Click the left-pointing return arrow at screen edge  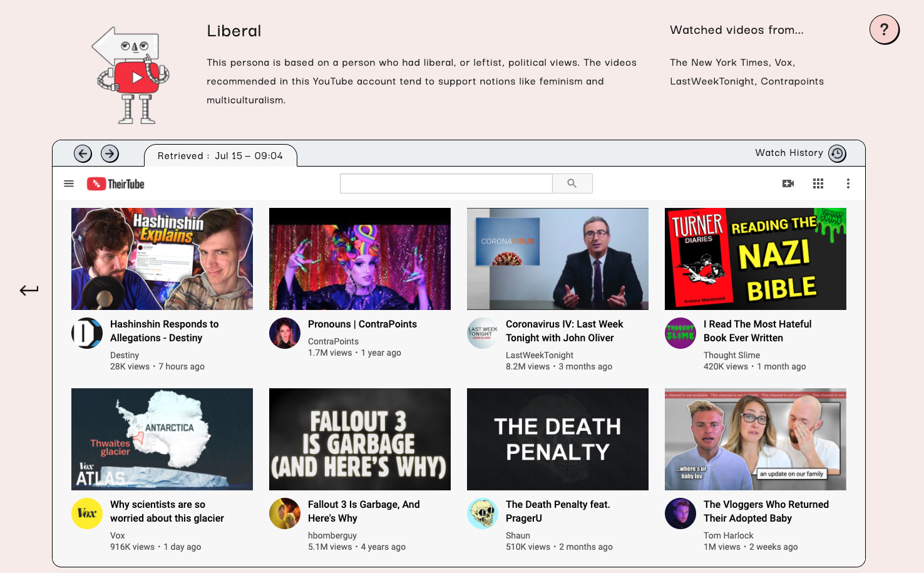click(28, 289)
